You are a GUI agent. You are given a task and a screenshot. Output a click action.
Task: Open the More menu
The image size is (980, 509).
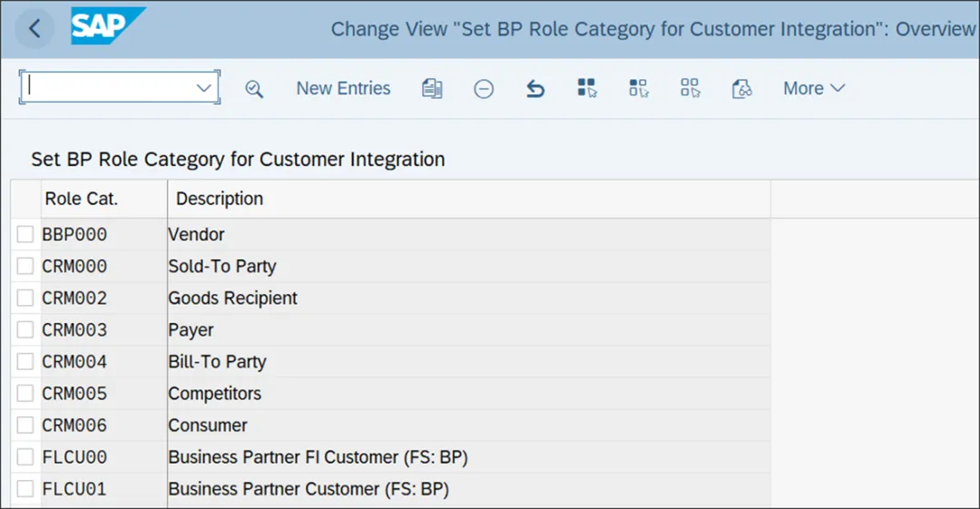[814, 89]
